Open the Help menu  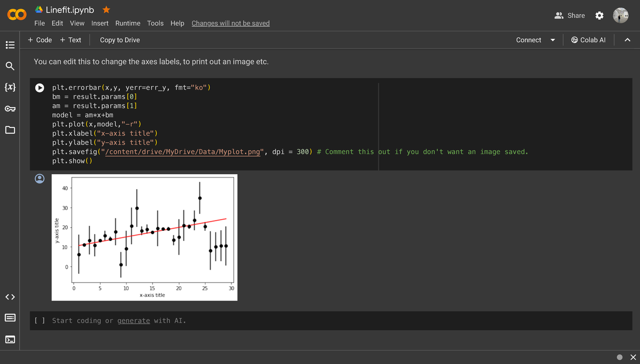[177, 23]
